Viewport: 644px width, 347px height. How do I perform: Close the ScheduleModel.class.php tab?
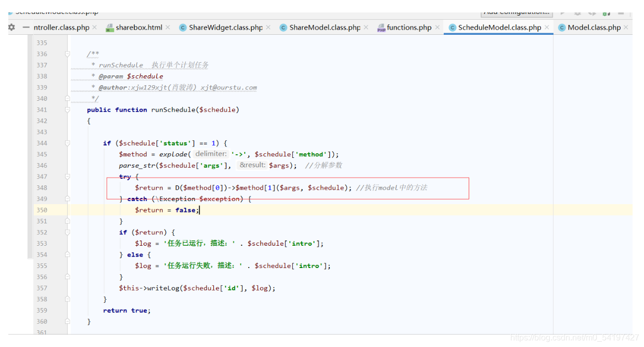pyautogui.click(x=547, y=28)
